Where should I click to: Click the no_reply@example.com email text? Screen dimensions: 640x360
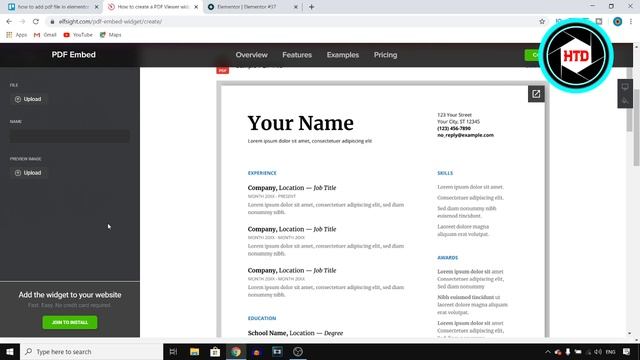pos(465,135)
